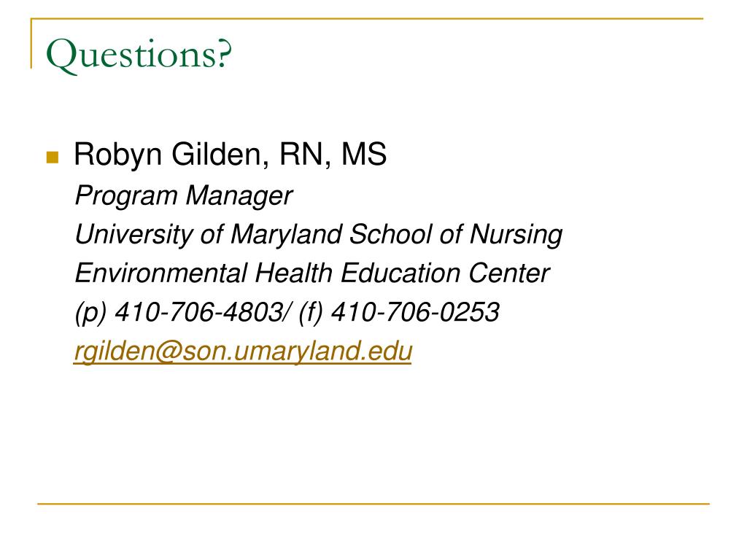
Task: Click the word 'Maryland' in the university line
Action: [x=286, y=235]
